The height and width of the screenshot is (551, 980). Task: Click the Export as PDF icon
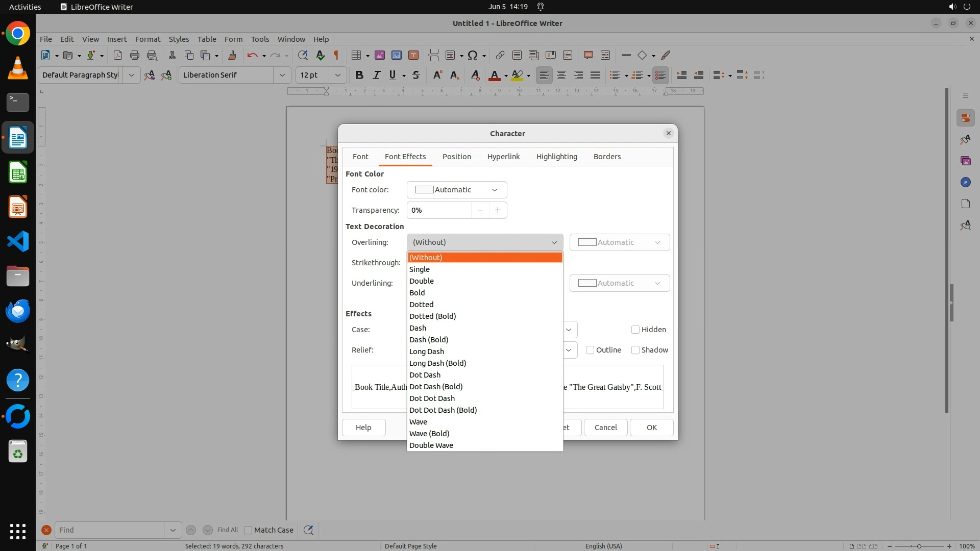click(x=117, y=55)
